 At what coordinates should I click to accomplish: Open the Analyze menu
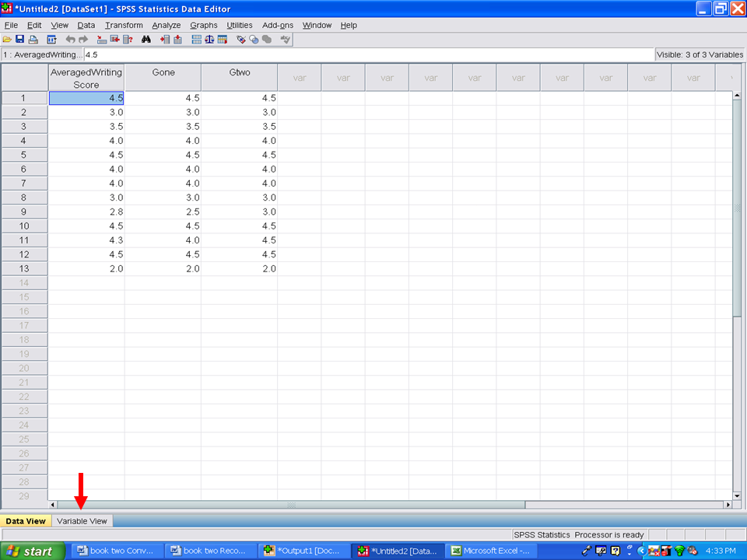point(166,25)
